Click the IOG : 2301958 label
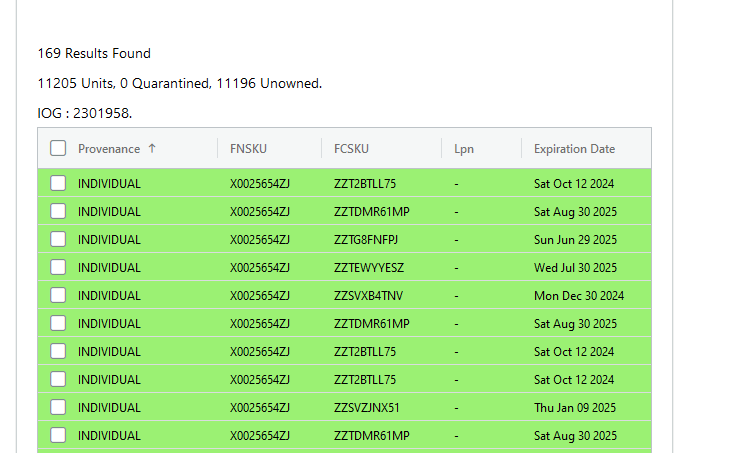The height and width of the screenshot is (453, 737). (85, 113)
